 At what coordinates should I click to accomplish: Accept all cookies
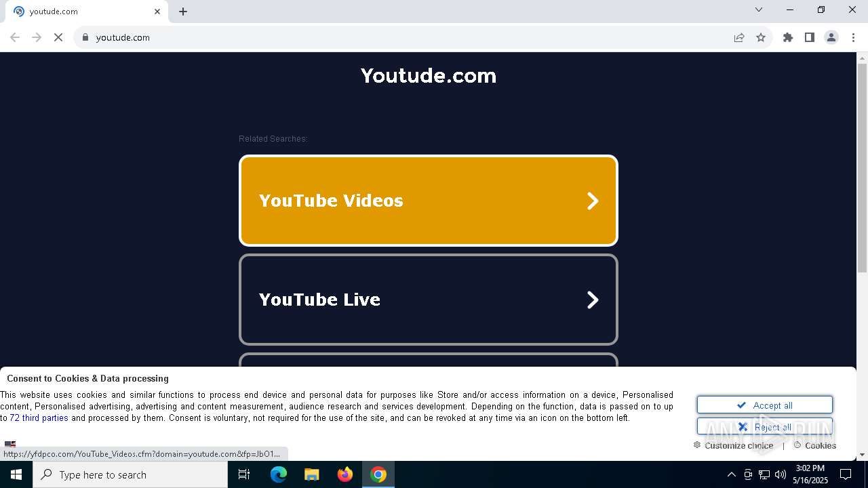click(765, 405)
